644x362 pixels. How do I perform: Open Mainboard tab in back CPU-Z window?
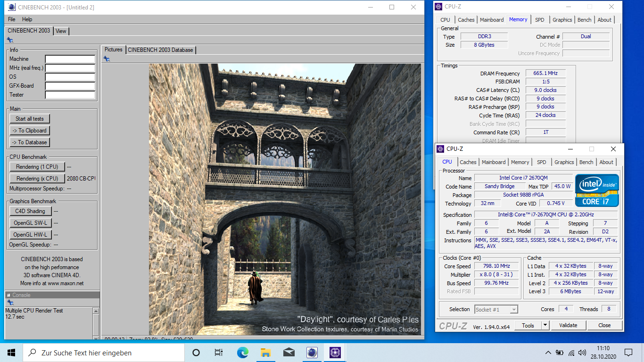pyautogui.click(x=492, y=20)
